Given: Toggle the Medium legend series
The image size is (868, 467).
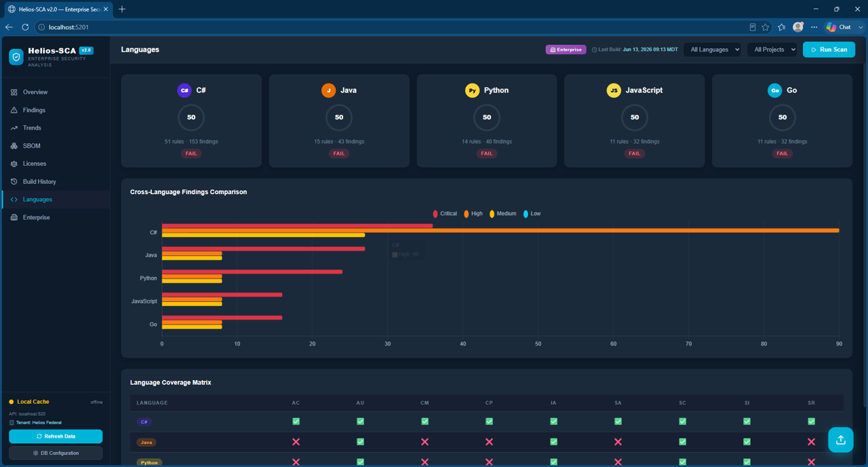Looking at the screenshot, I should pos(502,214).
